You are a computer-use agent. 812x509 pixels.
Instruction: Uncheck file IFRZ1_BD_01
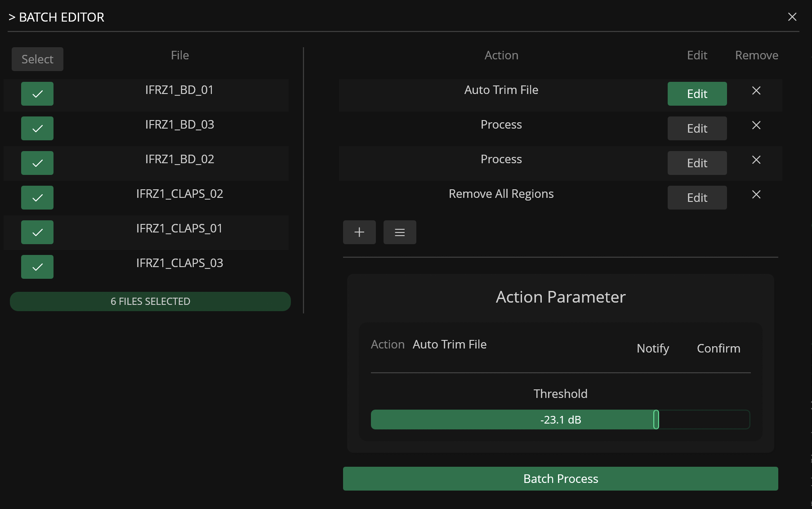click(37, 94)
